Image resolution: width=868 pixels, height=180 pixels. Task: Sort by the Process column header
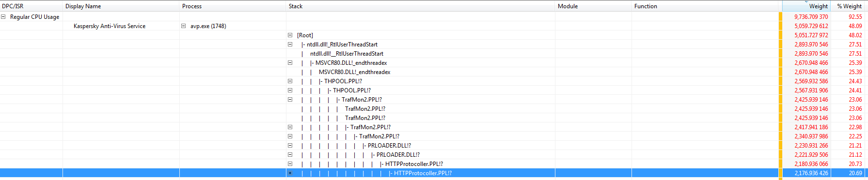click(x=233, y=6)
